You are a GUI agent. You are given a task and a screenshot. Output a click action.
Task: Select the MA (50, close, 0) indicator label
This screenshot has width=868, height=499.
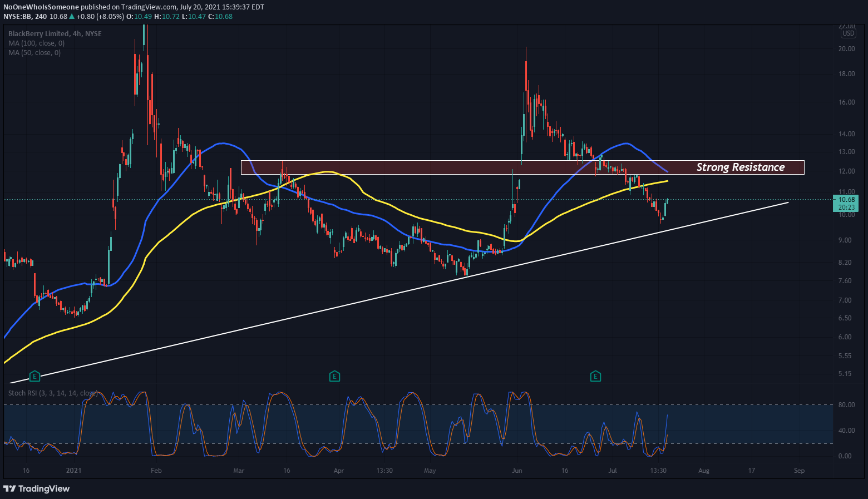point(34,52)
